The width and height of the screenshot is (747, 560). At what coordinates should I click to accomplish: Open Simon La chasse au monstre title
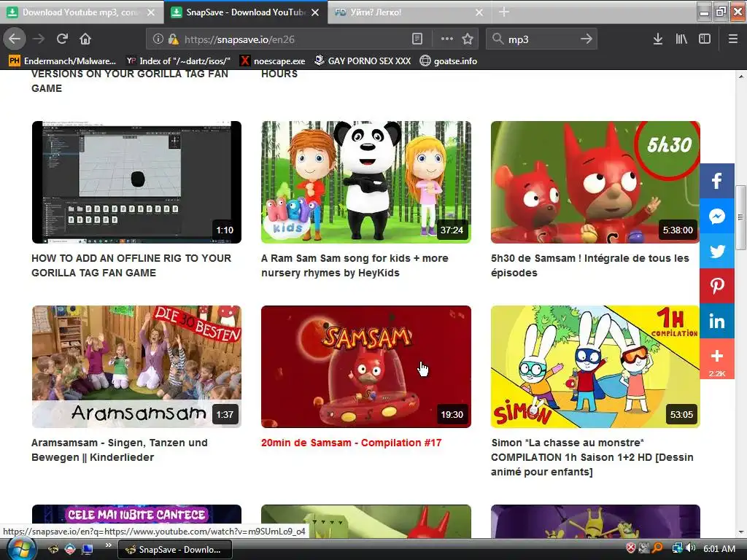pos(592,457)
